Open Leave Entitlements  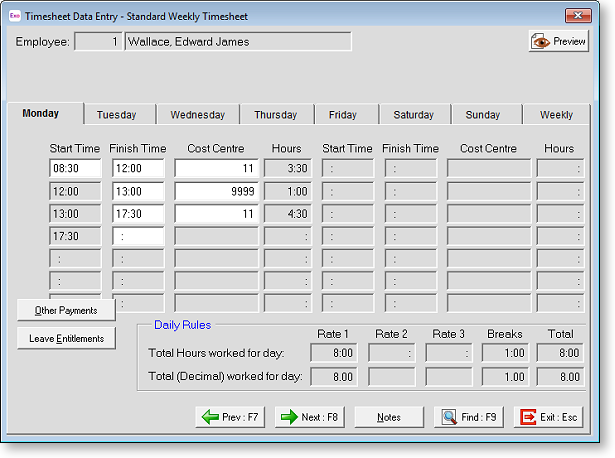pos(66,339)
